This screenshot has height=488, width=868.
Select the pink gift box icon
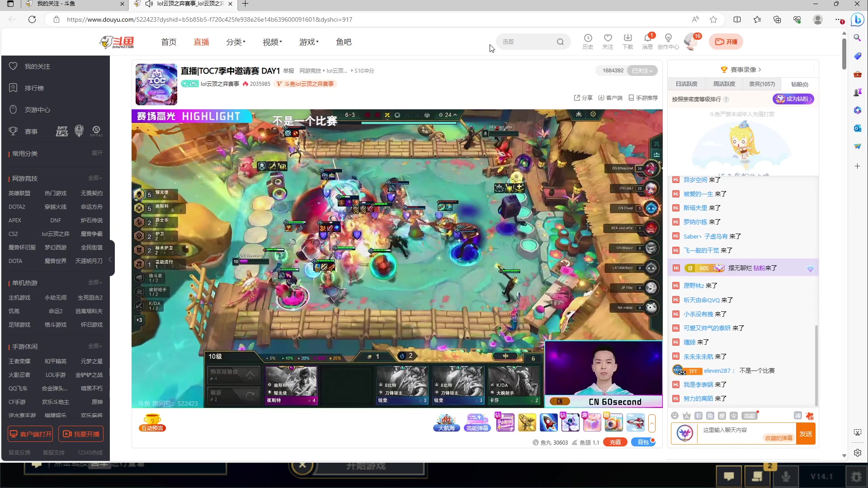pos(592,423)
